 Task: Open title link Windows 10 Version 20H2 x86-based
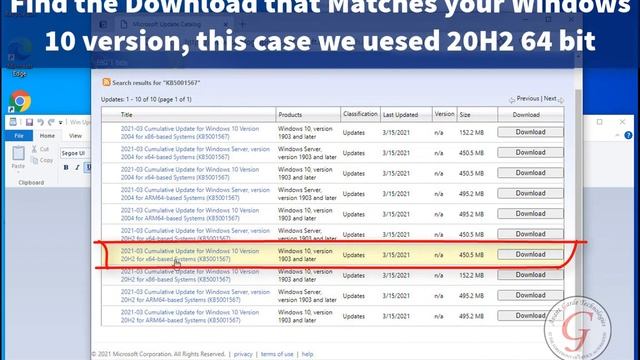coord(190,276)
